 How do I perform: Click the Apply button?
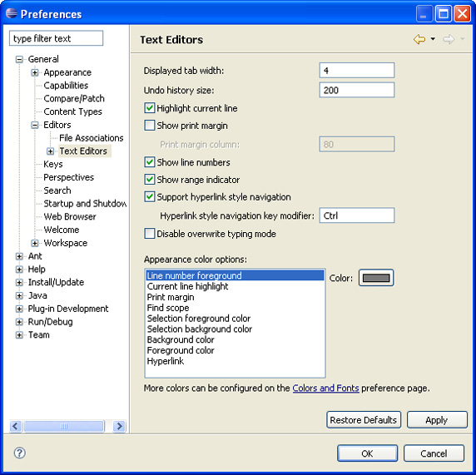pos(437,420)
